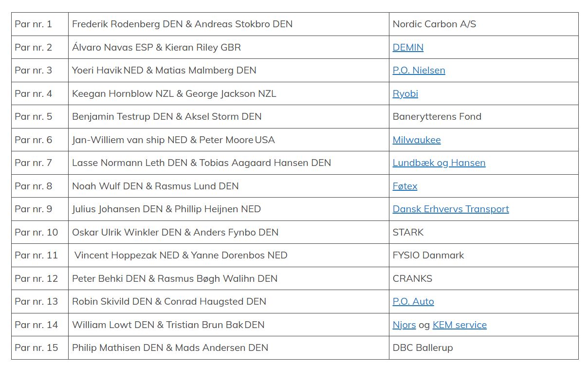Select the CRANKS sponsor cell
The width and height of the screenshot is (588, 366).
[x=412, y=279]
